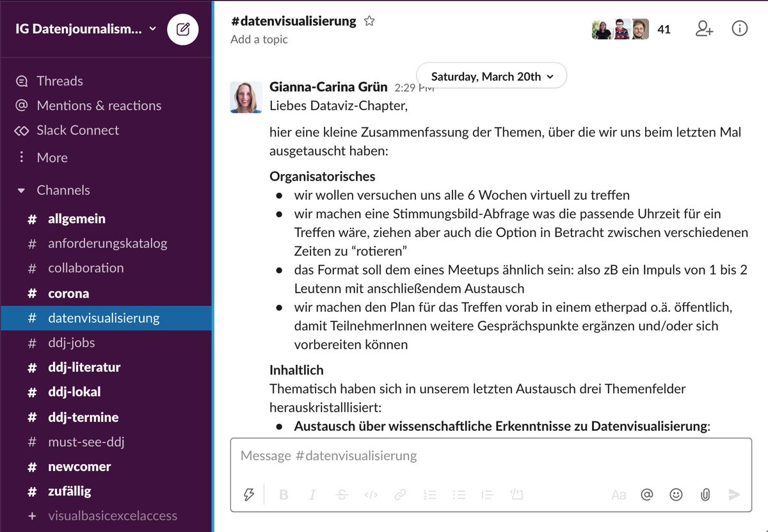
Task: Attach a file with paperclip icon
Action: [705, 494]
